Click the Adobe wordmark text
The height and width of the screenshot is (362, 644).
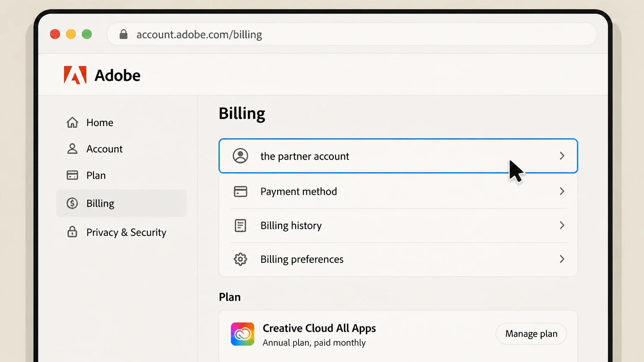click(x=117, y=75)
